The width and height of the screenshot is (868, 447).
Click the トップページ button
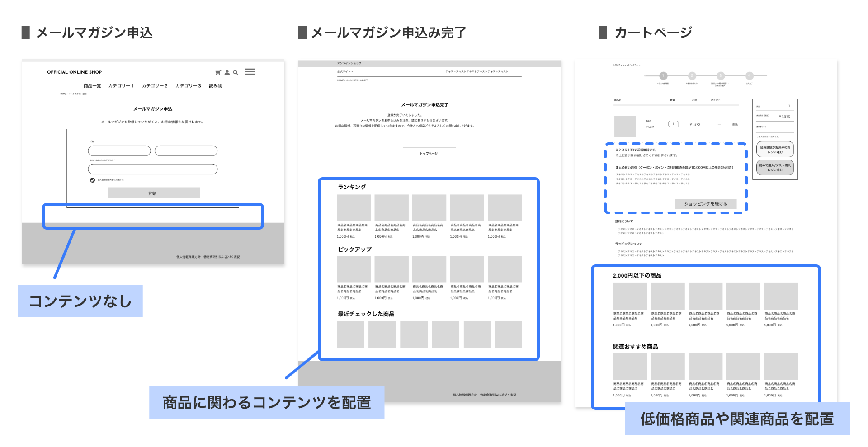[x=429, y=154]
